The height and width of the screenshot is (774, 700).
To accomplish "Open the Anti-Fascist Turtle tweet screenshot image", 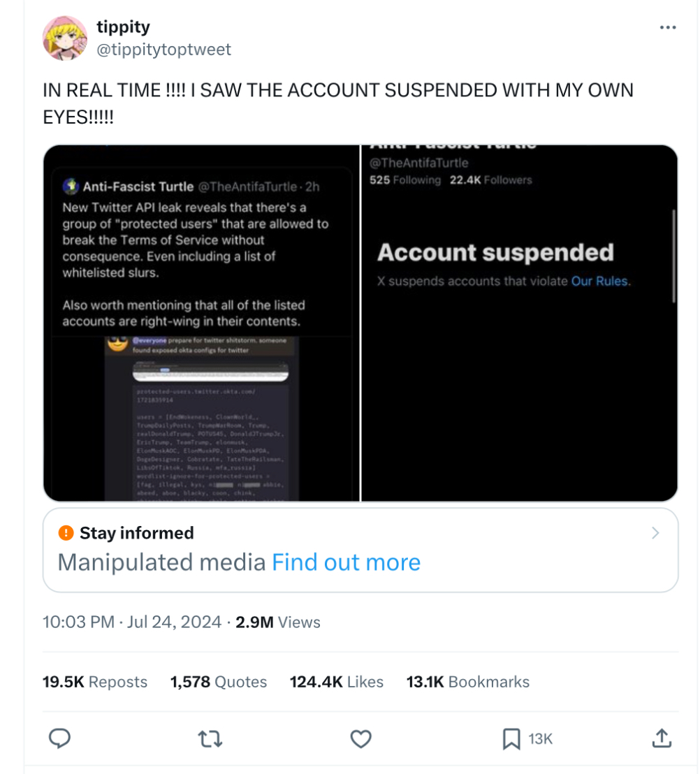I will tap(201, 323).
